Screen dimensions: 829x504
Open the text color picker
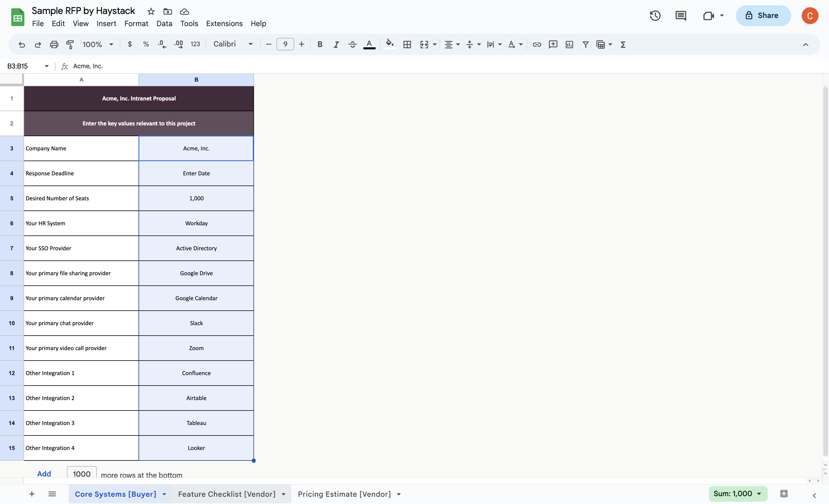[369, 44]
